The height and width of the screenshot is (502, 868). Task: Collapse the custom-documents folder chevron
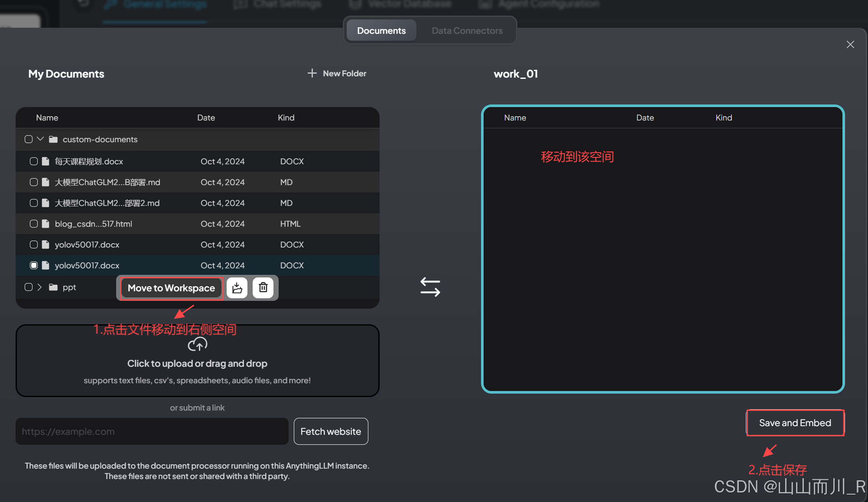pyautogui.click(x=40, y=139)
